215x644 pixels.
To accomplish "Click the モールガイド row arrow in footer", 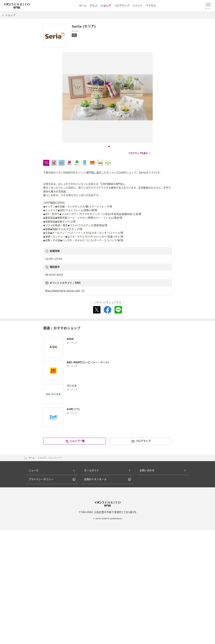I will click(x=129, y=470).
